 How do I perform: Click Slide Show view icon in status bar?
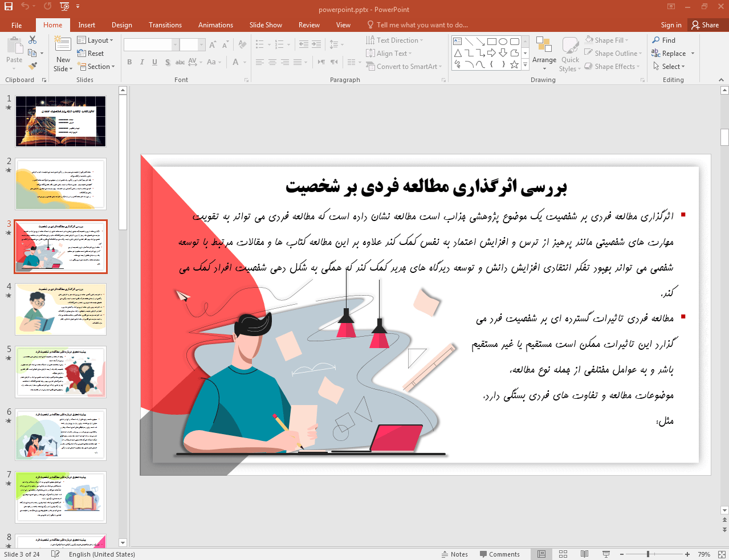[x=606, y=554]
